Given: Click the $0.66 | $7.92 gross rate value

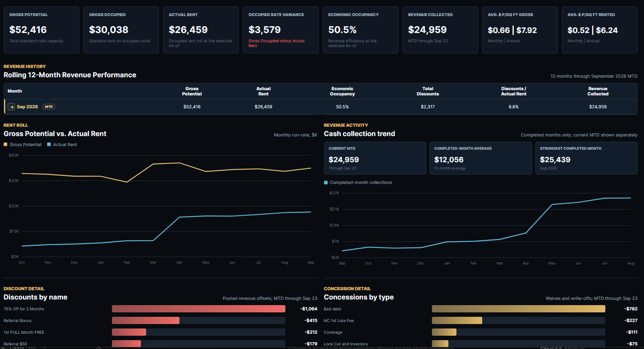Looking at the screenshot, I should coord(512,30).
